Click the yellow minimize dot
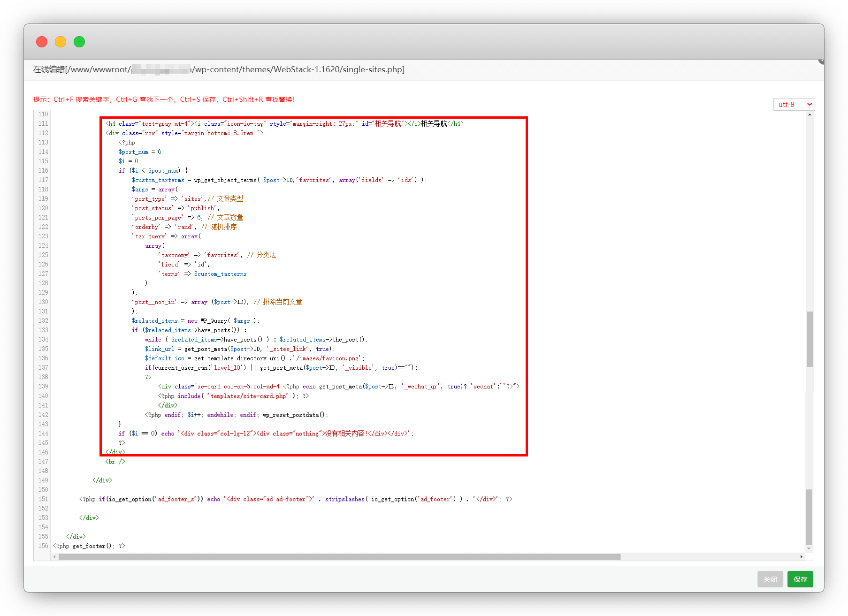The width and height of the screenshot is (848, 616). (x=61, y=42)
